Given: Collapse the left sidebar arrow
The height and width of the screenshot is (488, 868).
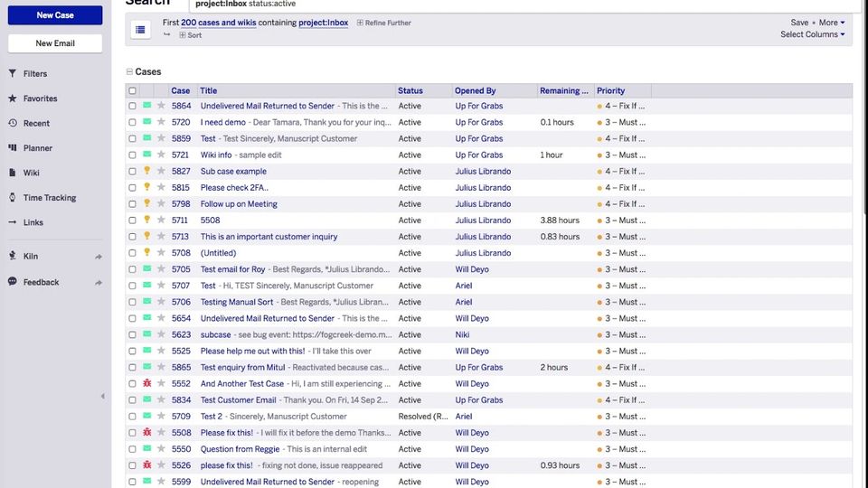Looking at the screenshot, I should 102,396.
